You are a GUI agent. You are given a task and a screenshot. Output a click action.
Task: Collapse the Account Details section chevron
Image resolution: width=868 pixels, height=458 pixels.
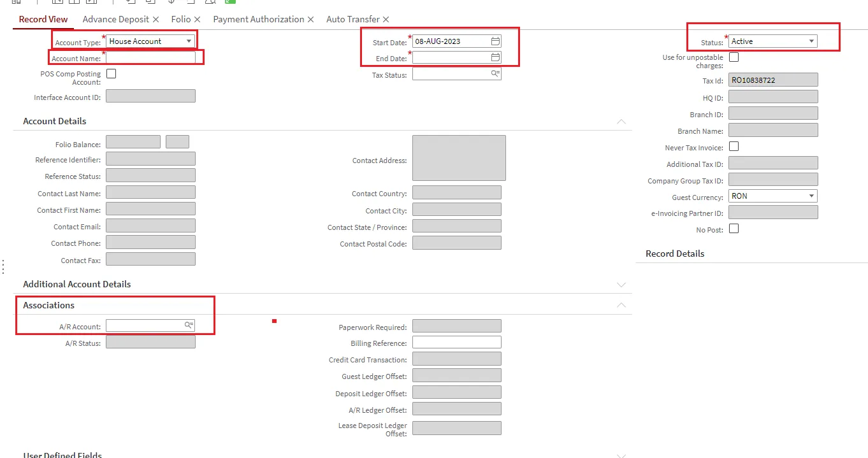tap(621, 122)
